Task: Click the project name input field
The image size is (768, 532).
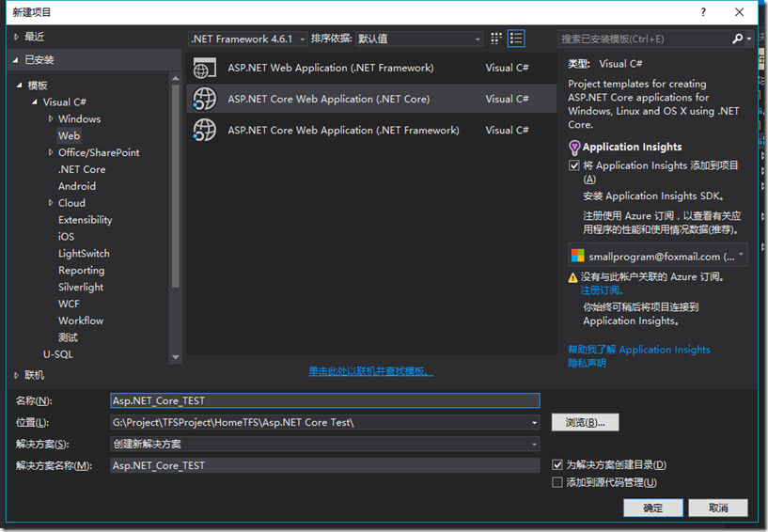Action: 325,400
